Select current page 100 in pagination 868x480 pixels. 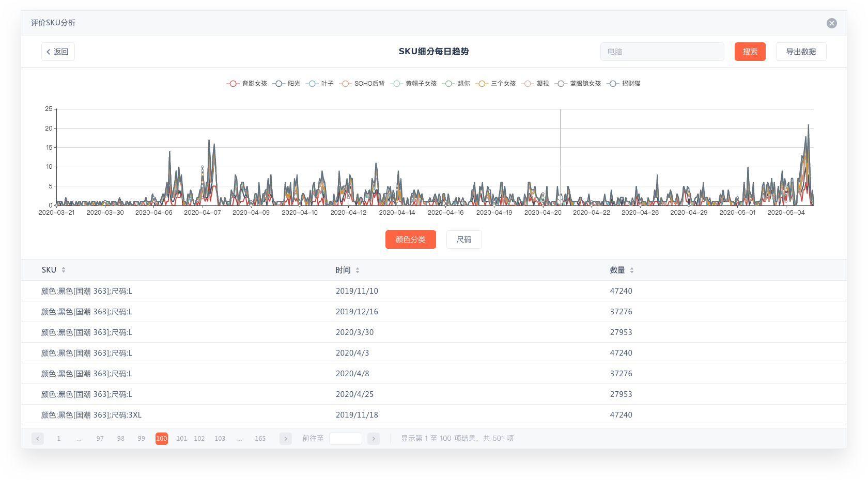tap(162, 439)
